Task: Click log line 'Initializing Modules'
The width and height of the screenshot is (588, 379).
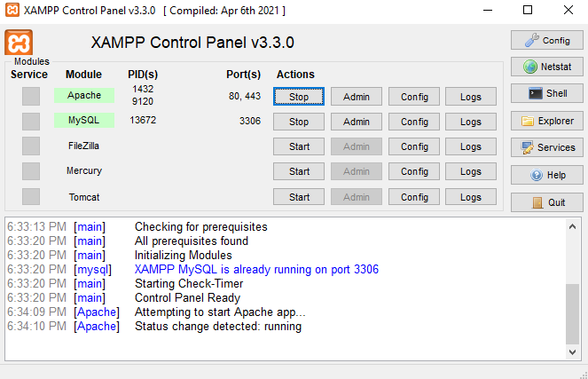Action: coord(183,255)
